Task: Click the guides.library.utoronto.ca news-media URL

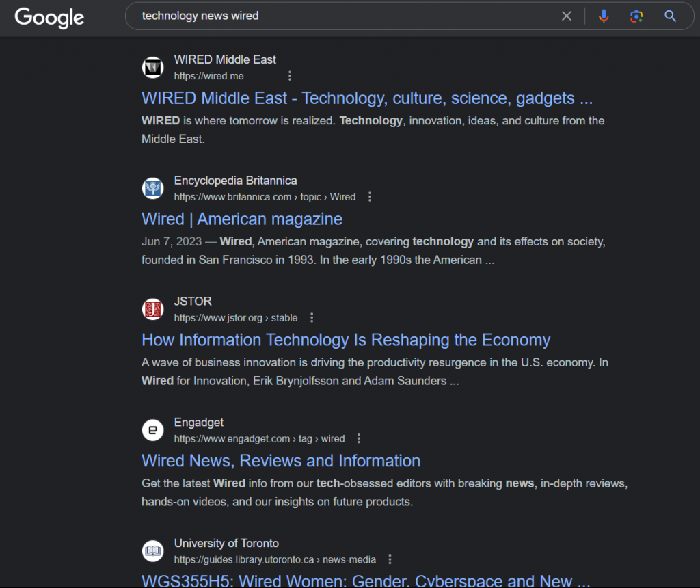Action: [x=275, y=559]
